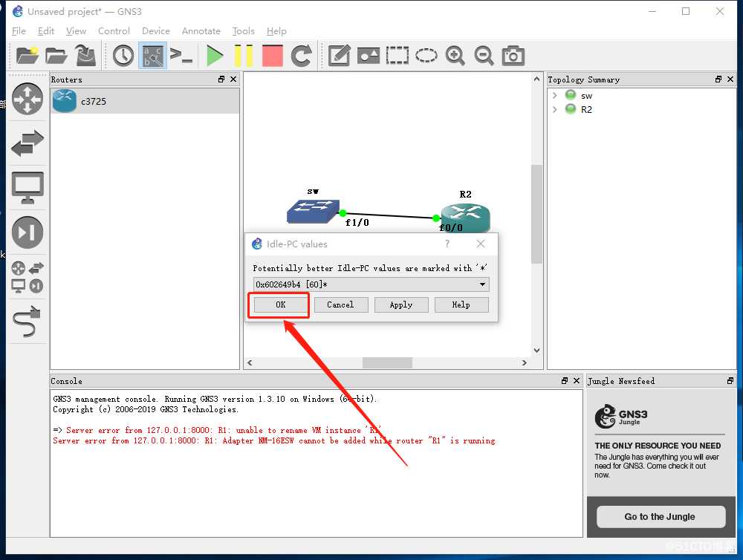Click the Save project as icon
This screenshot has height=560, width=743.
click(x=85, y=56)
